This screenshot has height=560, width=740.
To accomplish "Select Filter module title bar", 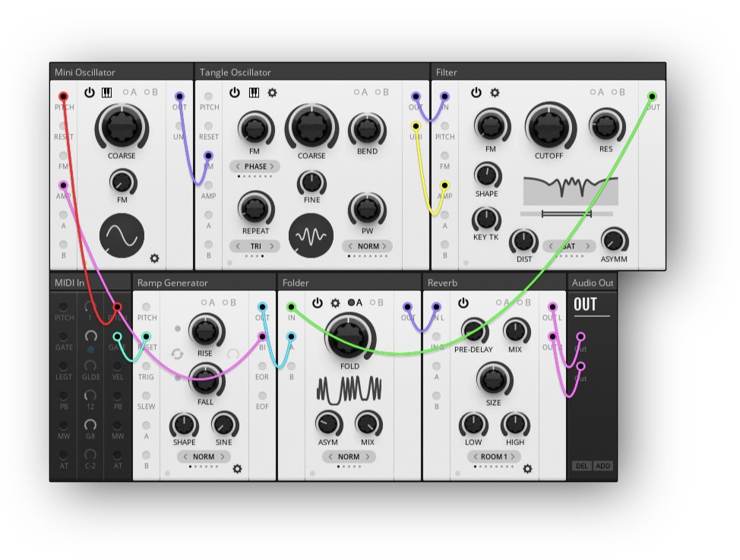I will coord(548,71).
